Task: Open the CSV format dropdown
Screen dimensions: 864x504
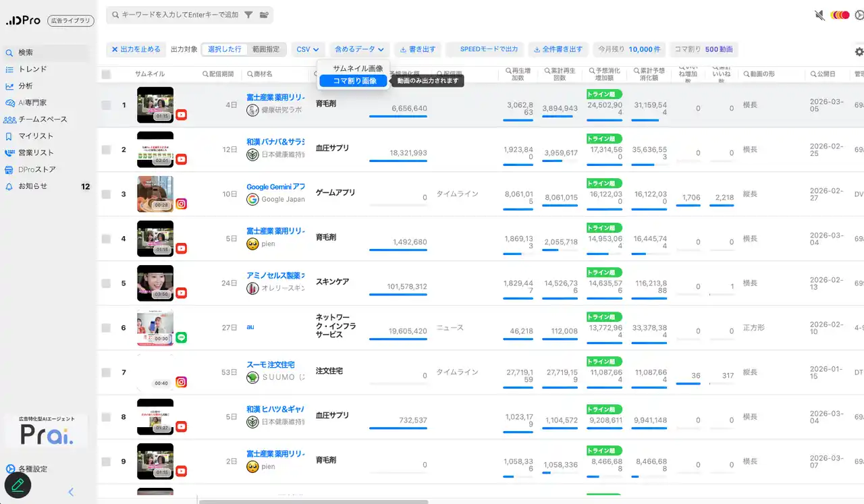Action: pyautogui.click(x=307, y=49)
